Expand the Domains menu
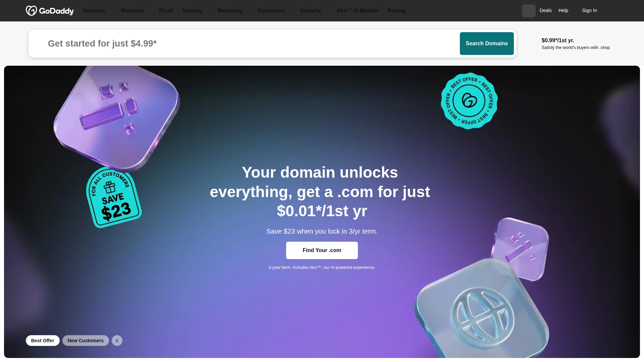 tap(94, 11)
